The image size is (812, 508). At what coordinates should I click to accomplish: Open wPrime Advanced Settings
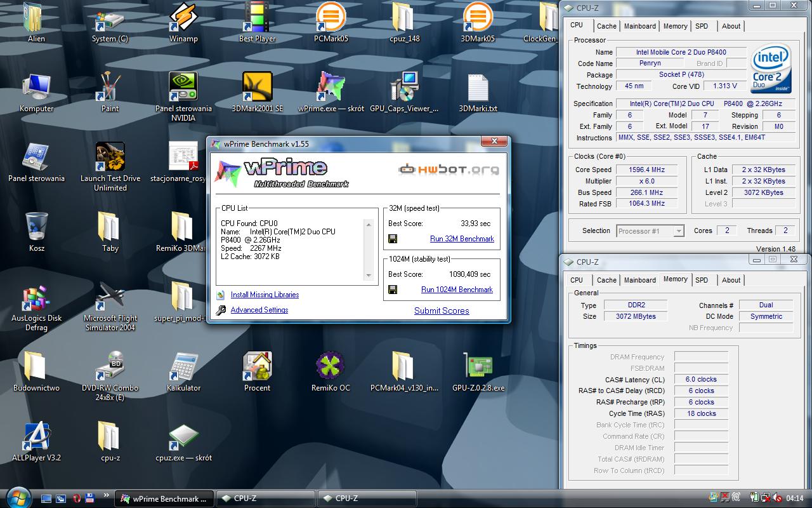coord(259,310)
